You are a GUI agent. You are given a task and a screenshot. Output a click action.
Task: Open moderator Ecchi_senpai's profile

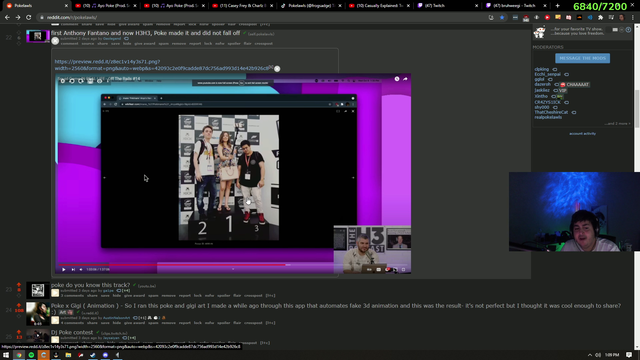click(x=547, y=74)
